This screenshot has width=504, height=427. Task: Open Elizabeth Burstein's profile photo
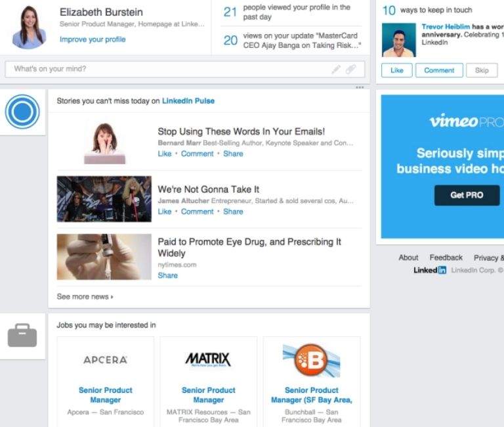pos(29,28)
